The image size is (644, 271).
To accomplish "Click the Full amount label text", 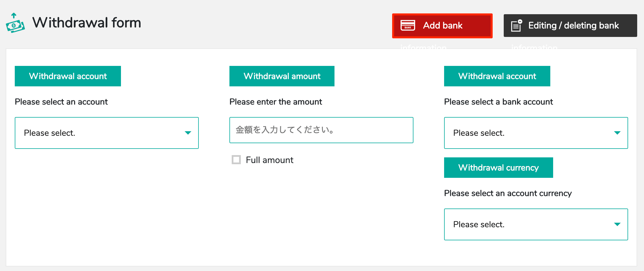I will (269, 160).
